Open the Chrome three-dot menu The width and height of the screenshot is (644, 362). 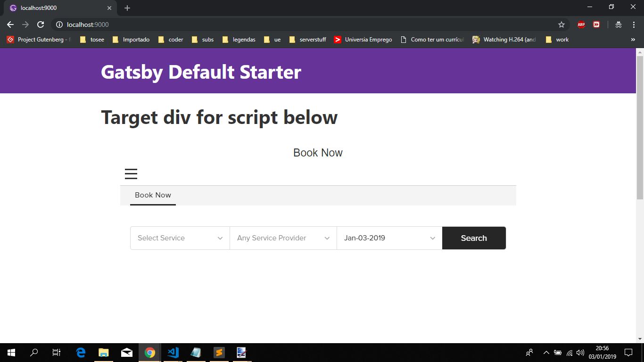(634, 25)
